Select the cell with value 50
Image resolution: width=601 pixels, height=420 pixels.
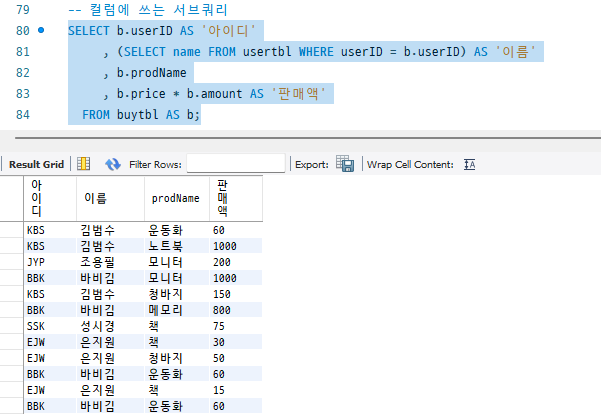[236, 358]
